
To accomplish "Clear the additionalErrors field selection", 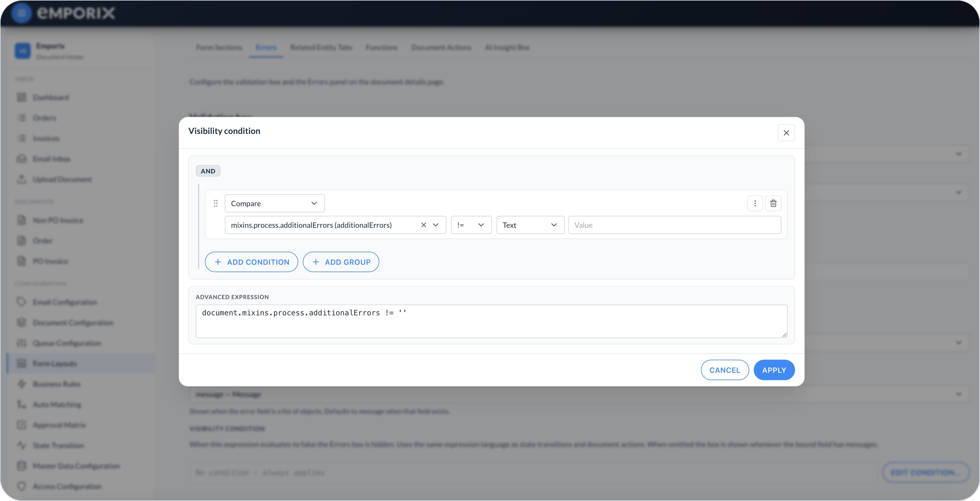I will pyautogui.click(x=423, y=225).
